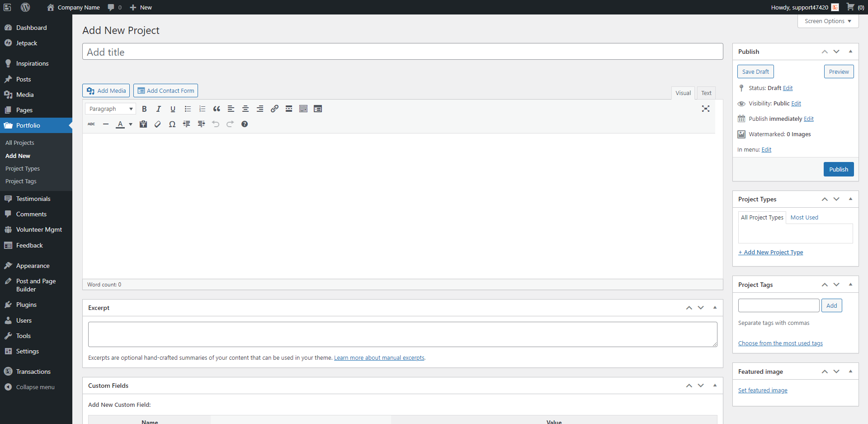The width and height of the screenshot is (868, 424).
Task: Switch to the Visual editor tab
Action: click(x=683, y=93)
